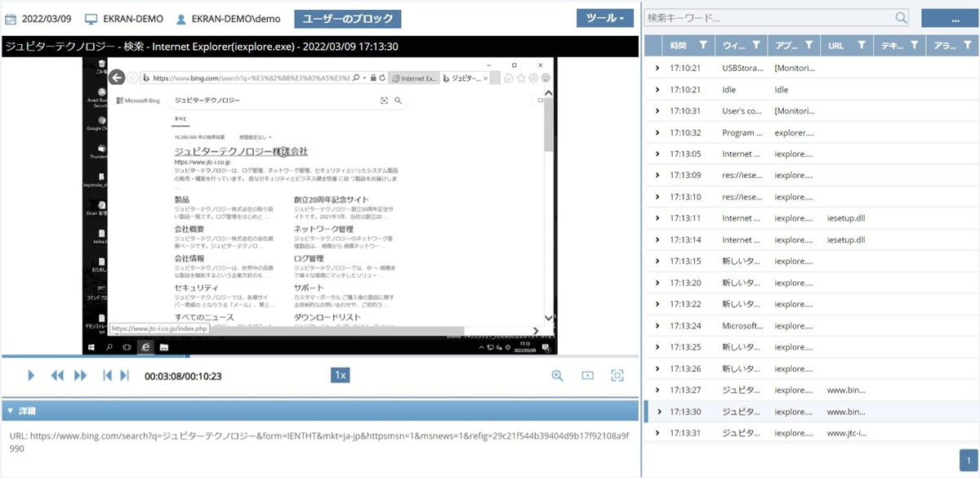Expand the 17:13:24 Microsoft... row
Image resolution: width=980 pixels, height=478 pixels.
point(657,326)
